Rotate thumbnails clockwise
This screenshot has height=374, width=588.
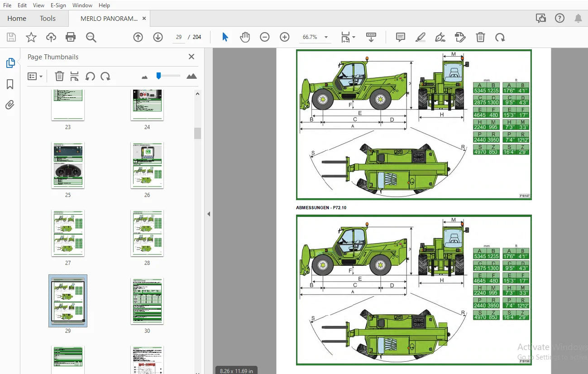click(x=105, y=77)
